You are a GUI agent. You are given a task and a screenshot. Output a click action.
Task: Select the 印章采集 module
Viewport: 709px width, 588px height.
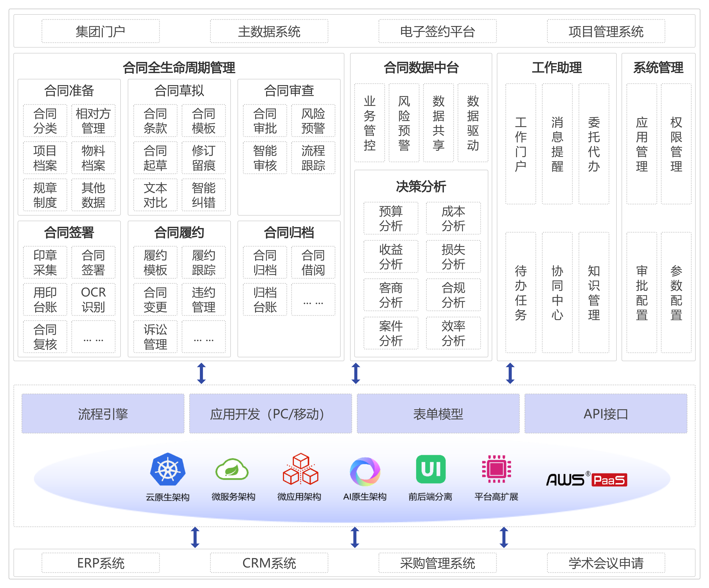click(45, 262)
